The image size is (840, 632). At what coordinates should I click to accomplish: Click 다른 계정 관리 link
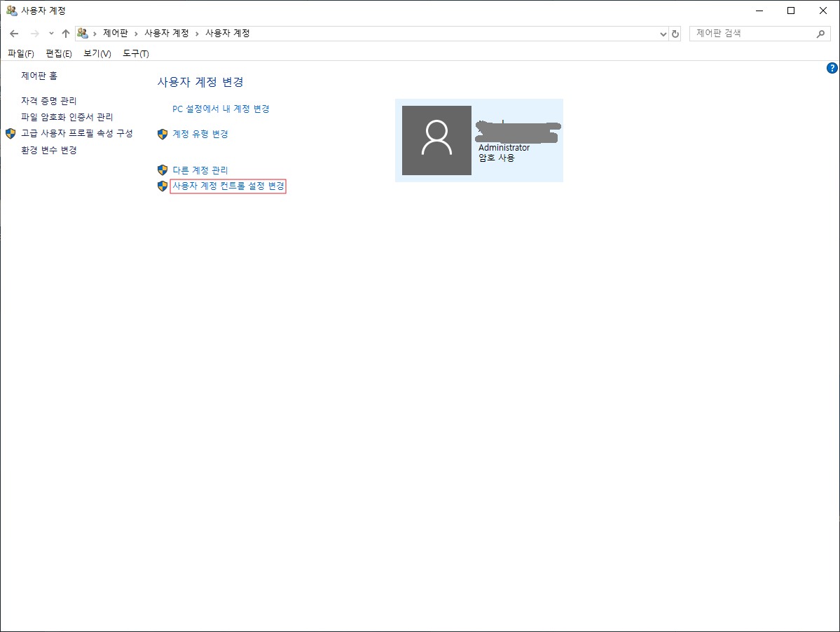pos(200,170)
